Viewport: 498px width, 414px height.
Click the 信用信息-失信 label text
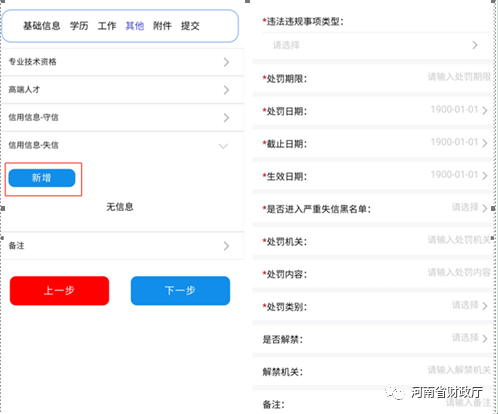33,145
